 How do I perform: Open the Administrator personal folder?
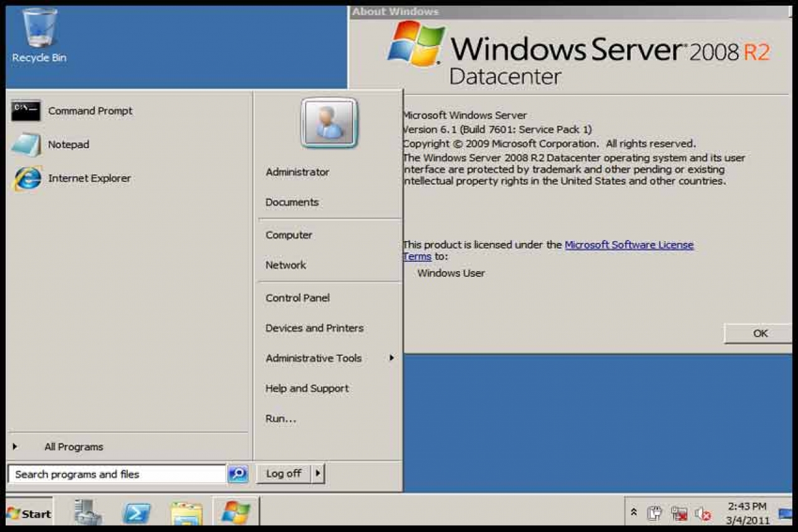click(297, 172)
